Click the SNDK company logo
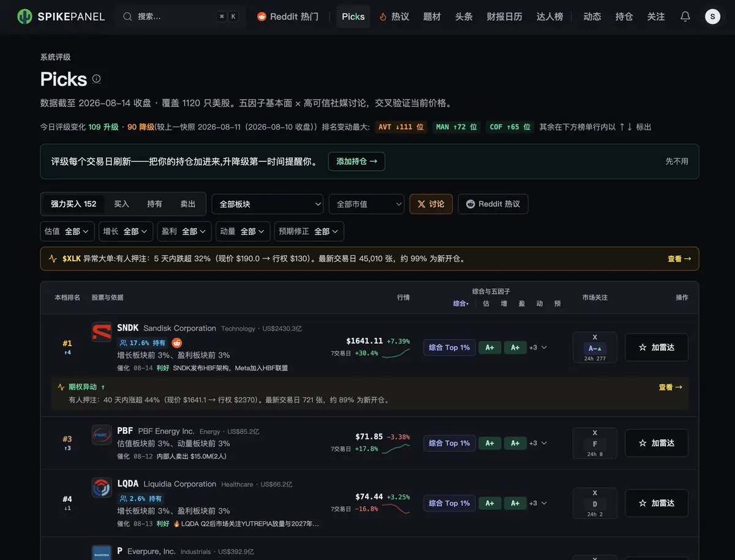The width and height of the screenshot is (735, 560). [102, 332]
